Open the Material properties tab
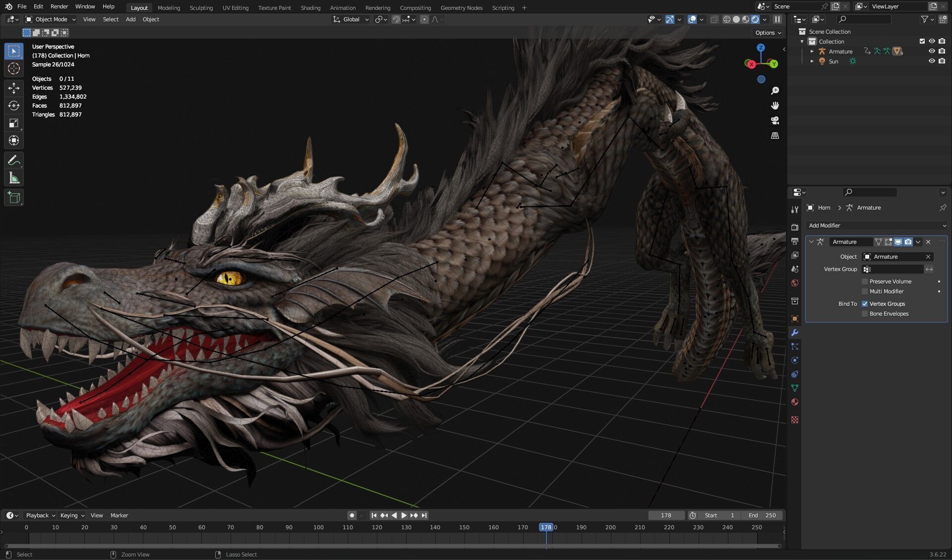This screenshot has width=952, height=560. (x=795, y=402)
